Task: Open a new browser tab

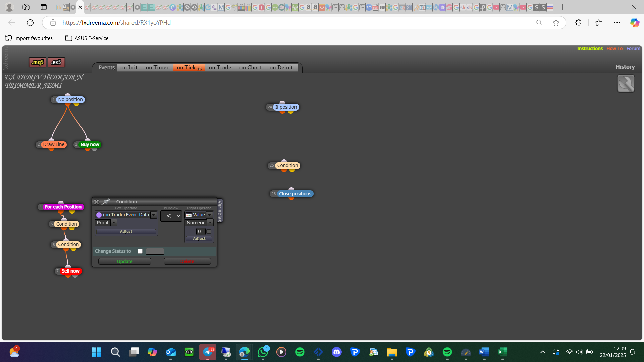Action: tap(562, 7)
